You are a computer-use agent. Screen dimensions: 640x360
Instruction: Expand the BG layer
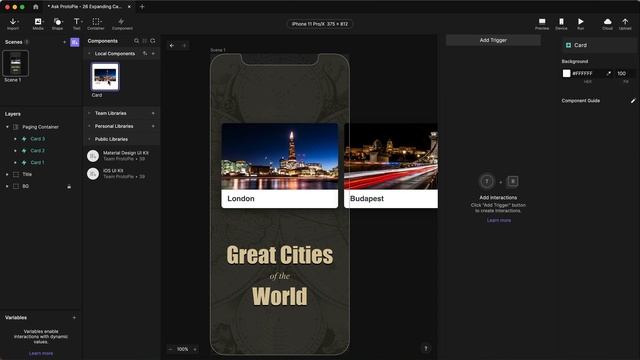pos(7,186)
